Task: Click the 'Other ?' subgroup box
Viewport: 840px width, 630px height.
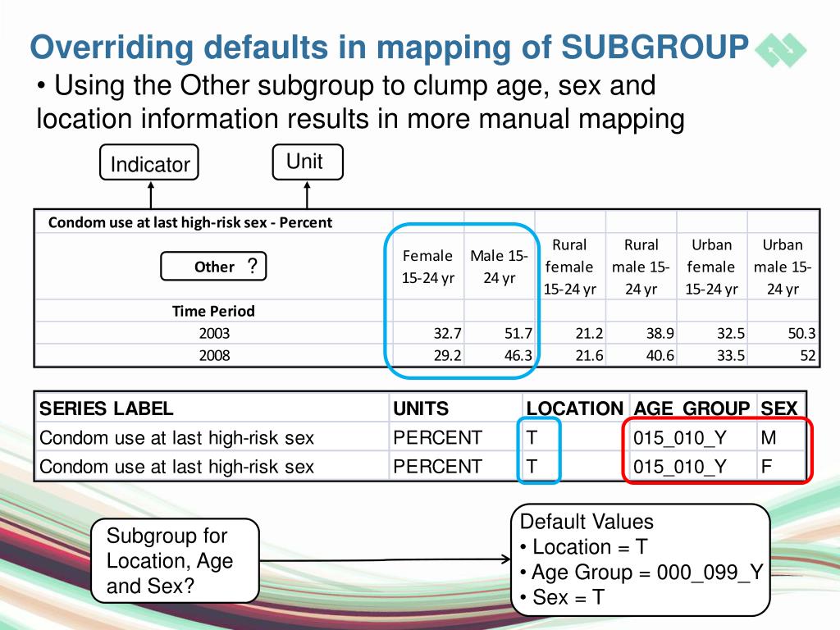Action: [x=213, y=267]
